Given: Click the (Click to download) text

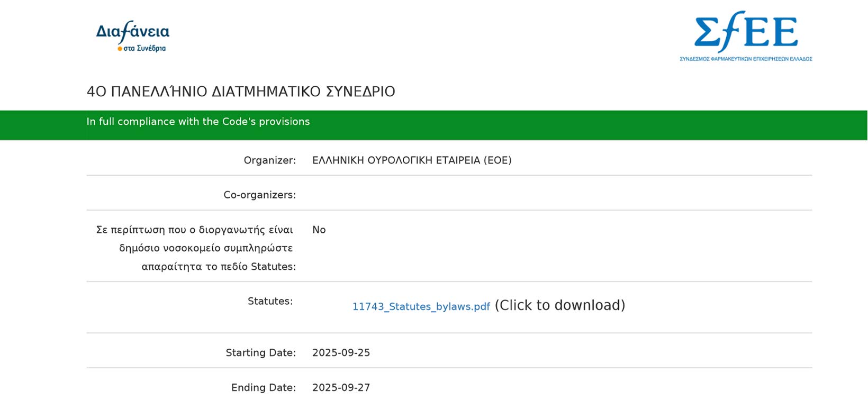Looking at the screenshot, I should tap(560, 305).
